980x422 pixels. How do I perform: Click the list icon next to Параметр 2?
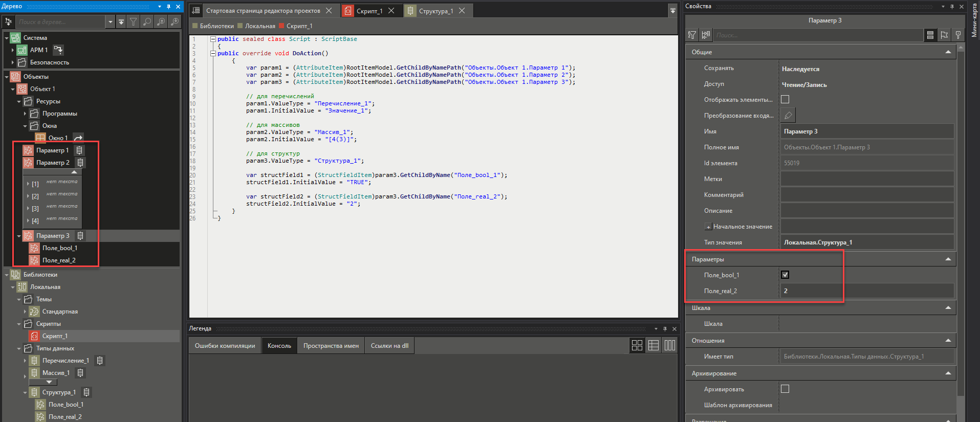80,163
